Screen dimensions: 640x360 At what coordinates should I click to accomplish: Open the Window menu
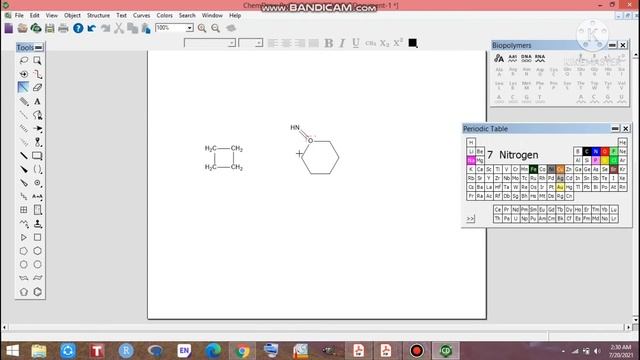[212, 15]
